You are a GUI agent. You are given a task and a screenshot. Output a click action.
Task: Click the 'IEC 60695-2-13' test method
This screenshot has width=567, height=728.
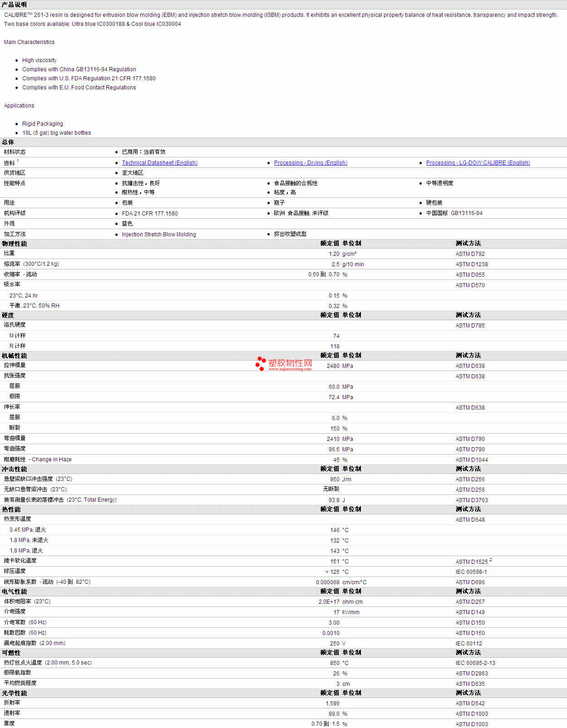[x=475, y=663]
